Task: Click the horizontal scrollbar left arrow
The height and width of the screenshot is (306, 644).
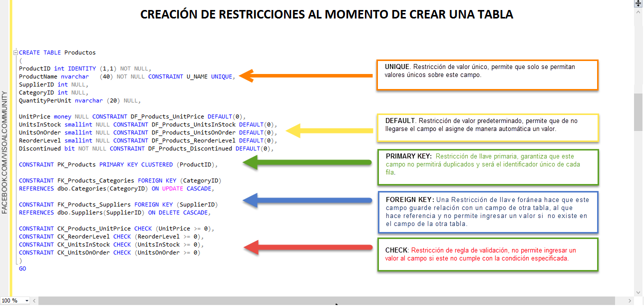Action: [x=34, y=301]
